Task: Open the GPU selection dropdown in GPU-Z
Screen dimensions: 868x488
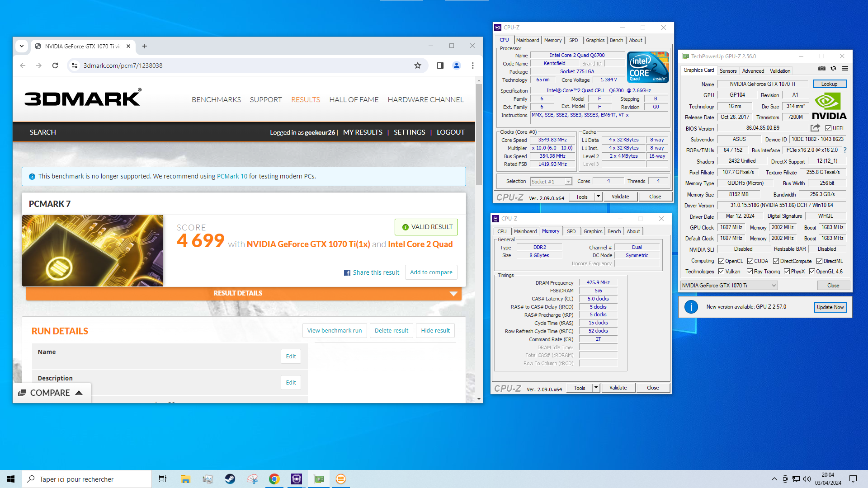Action: click(x=729, y=286)
